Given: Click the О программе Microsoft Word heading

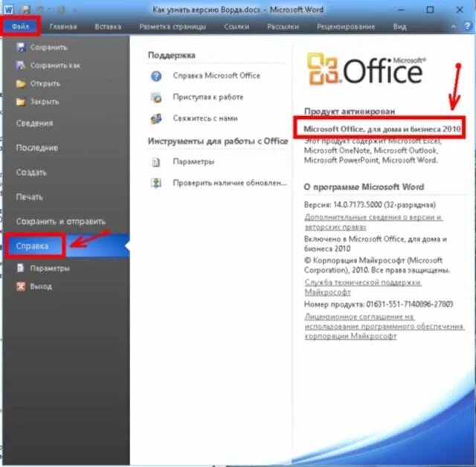Looking at the screenshot, I should coord(364,187).
